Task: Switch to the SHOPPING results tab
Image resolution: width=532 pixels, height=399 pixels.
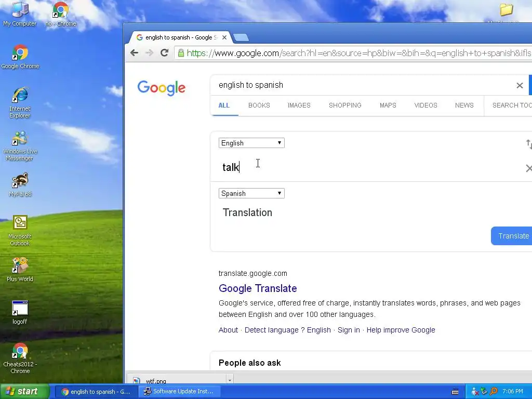Action: pos(345,105)
